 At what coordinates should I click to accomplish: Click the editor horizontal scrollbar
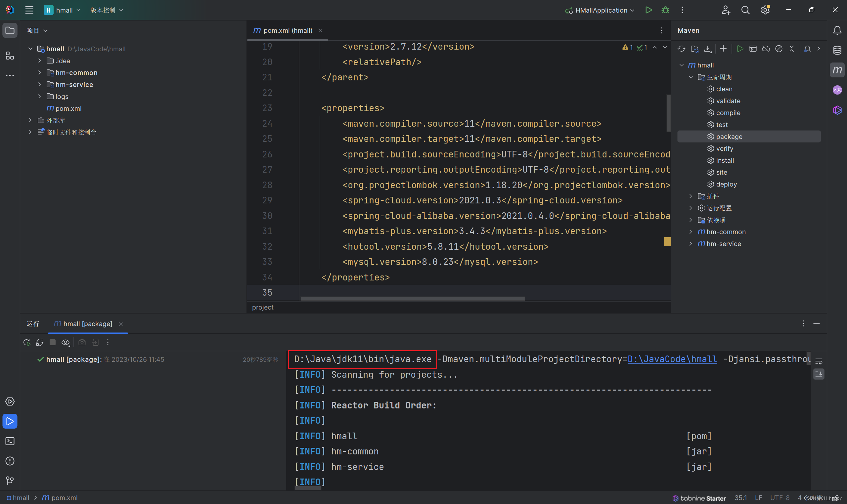tap(412, 299)
